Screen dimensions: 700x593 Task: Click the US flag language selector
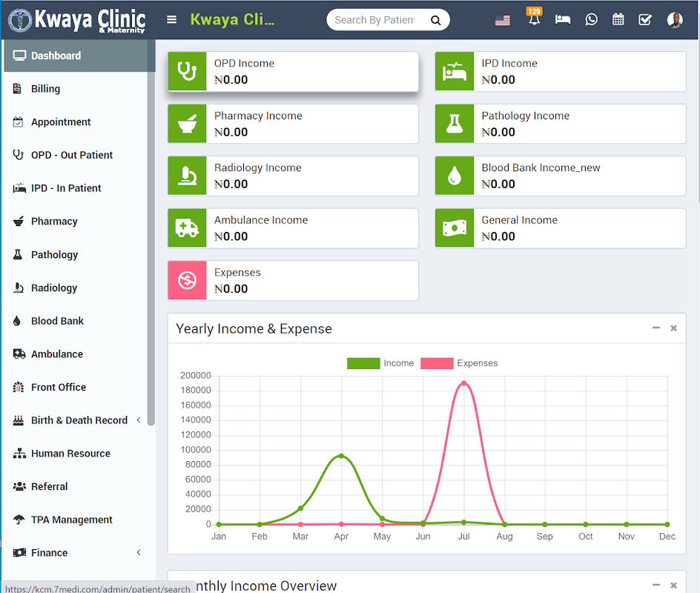tap(502, 20)
